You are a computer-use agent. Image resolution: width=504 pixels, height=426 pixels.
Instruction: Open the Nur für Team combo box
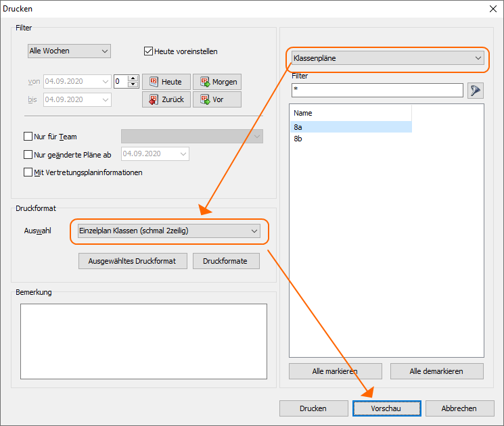192,137
